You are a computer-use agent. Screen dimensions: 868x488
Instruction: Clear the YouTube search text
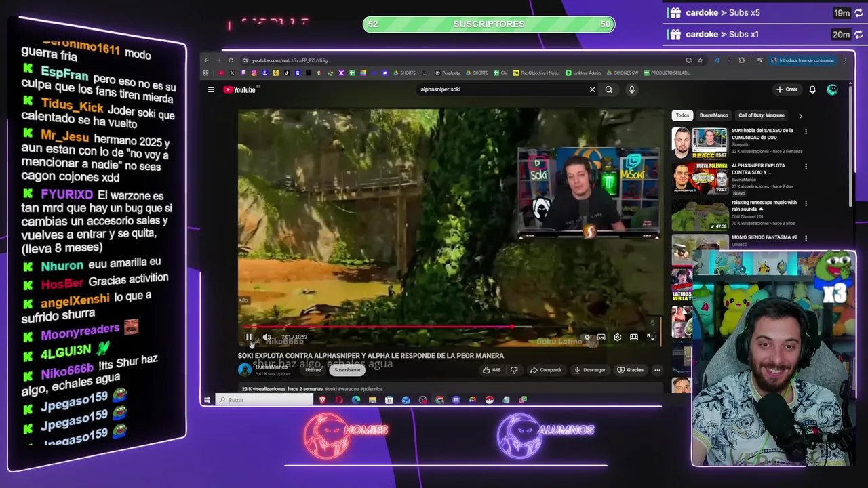click(x=592, y=89)
